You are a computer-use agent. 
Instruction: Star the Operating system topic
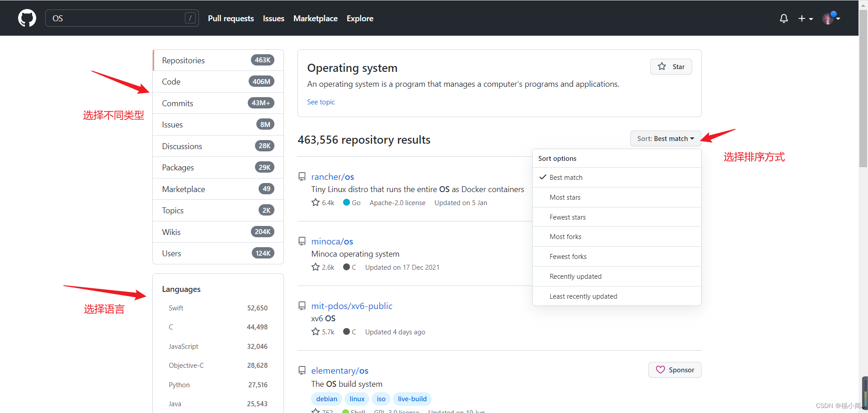click(x=671, y=66)
